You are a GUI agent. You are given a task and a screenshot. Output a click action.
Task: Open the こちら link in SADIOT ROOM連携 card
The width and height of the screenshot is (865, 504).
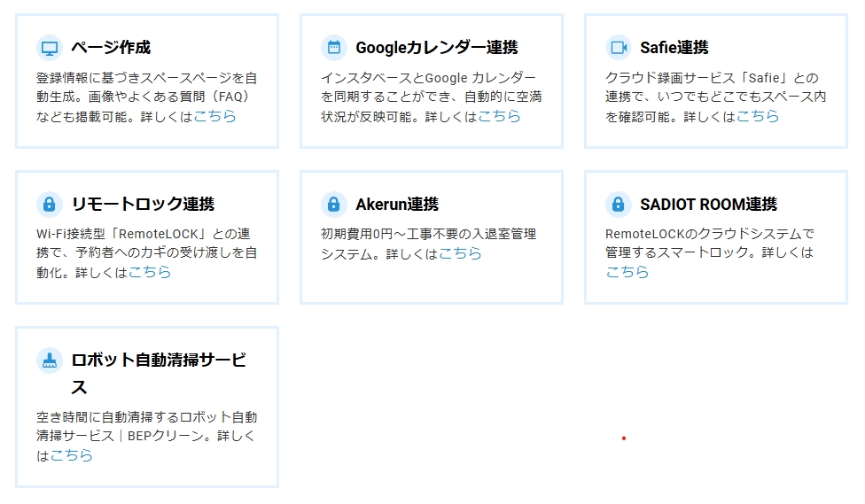[627, 272]
